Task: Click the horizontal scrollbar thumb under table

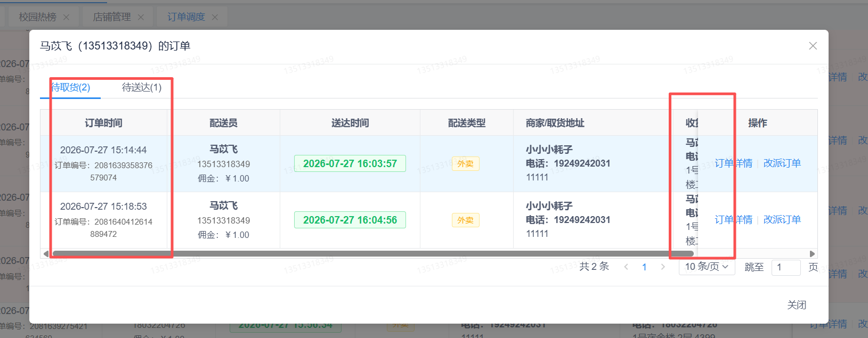Action: (x=373, y=254)
